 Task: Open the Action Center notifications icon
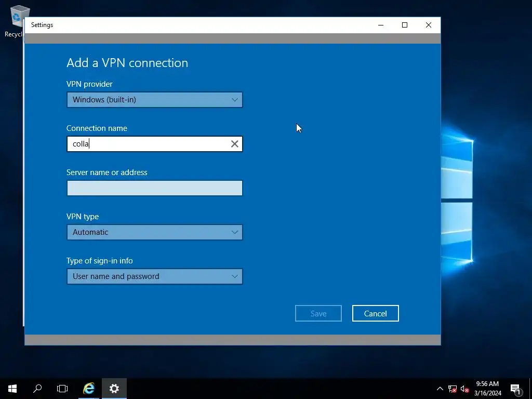click(x=516, y=389)
